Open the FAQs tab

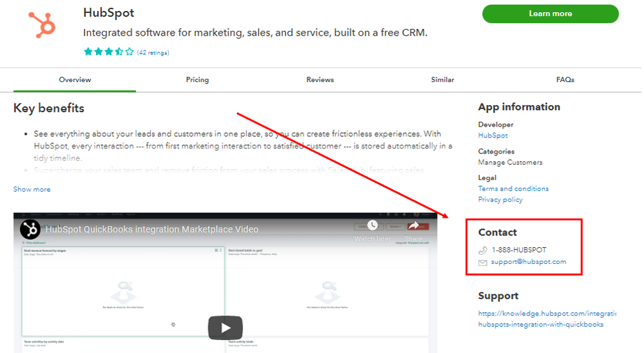point(565,80)
